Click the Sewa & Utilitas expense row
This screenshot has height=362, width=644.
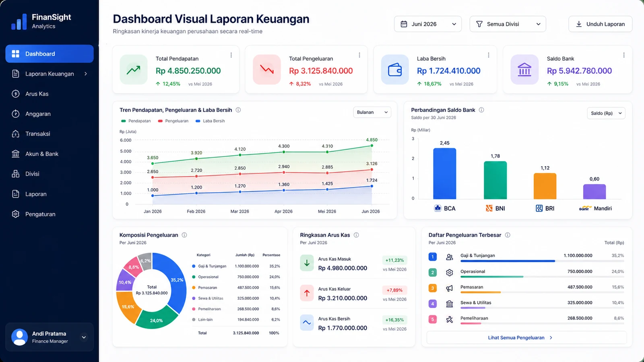coord(526,304)
